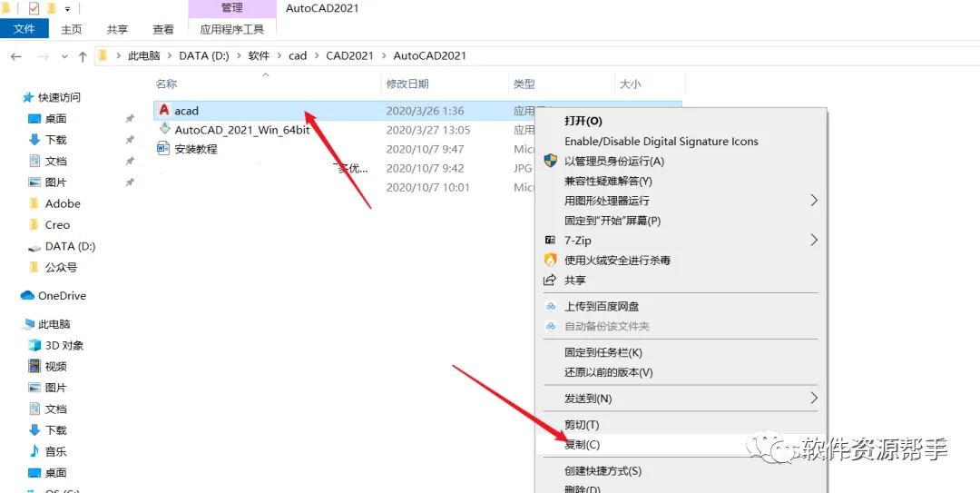Choose 共享 in context menu
This screenshot has width=980, height=493.
pos(575,281)
